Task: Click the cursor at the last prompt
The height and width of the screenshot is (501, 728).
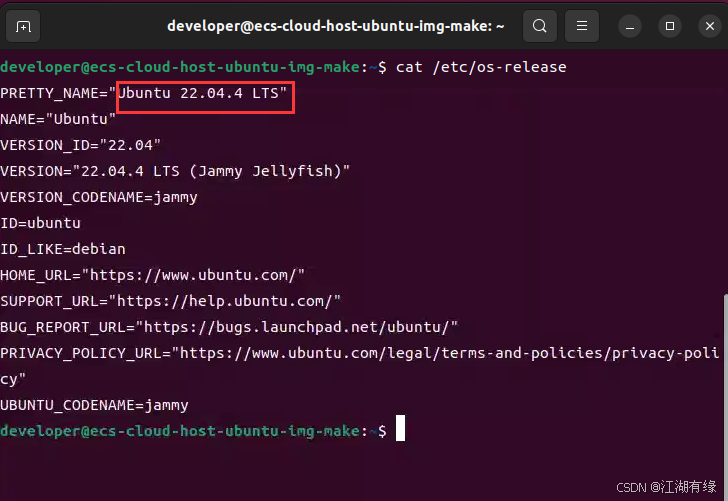Action: [x=400, y=428]
